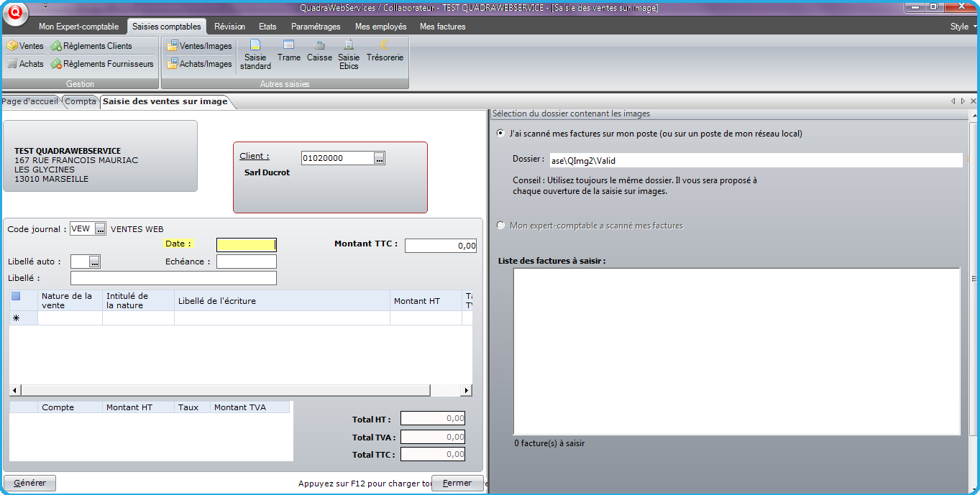
Task: Click the Total HT field
Action: point(433,419)
